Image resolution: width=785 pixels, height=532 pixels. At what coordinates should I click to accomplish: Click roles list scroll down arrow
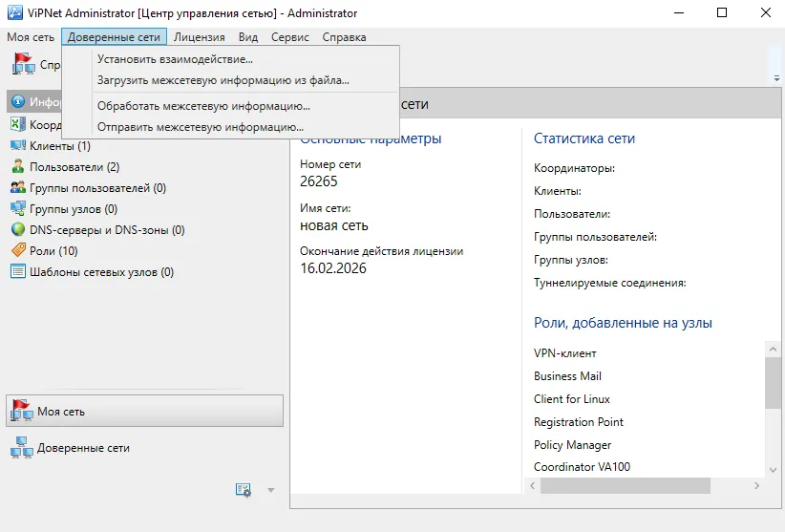[773, 470]
